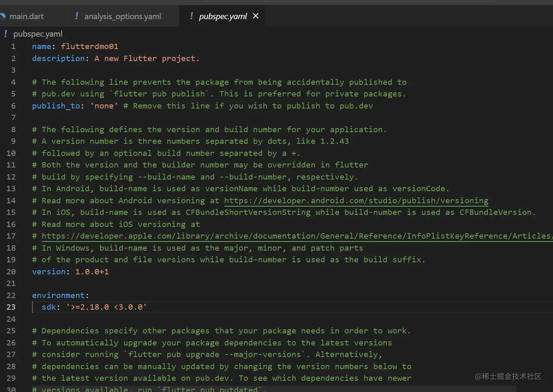Click line number 1 in the gutter
Screen dimensions: 553x392
13,47
